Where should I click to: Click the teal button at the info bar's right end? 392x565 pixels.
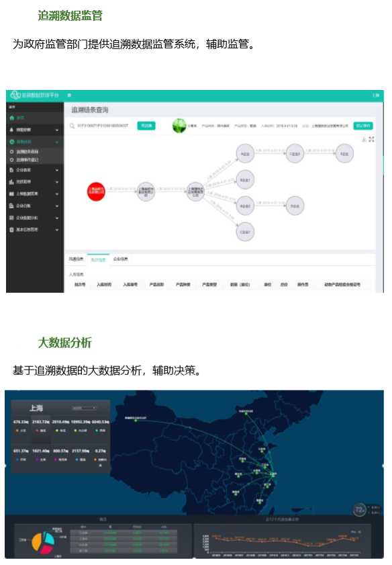(363, 126)
